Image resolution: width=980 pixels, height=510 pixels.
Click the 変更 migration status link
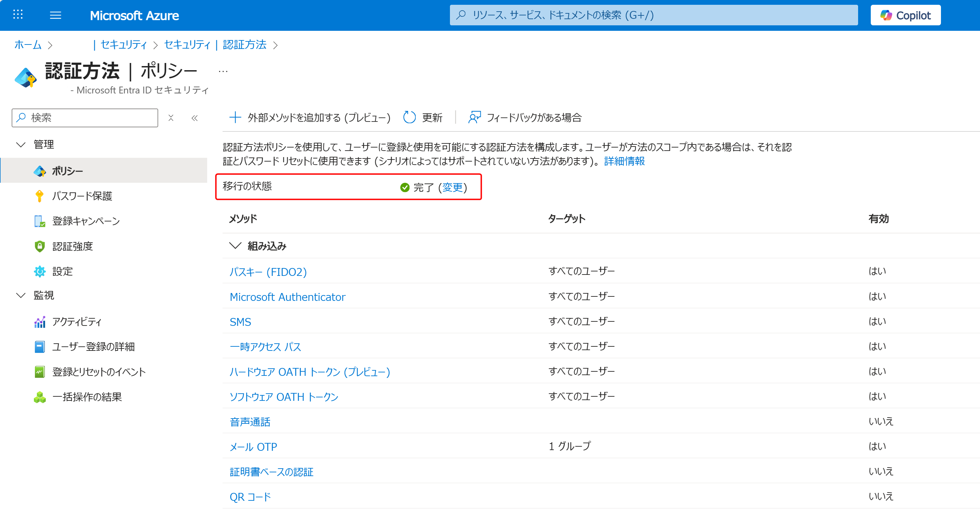452,187
